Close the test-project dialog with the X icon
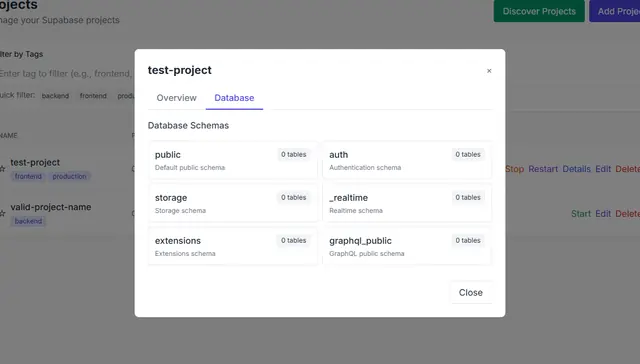 tap(489, 71)
